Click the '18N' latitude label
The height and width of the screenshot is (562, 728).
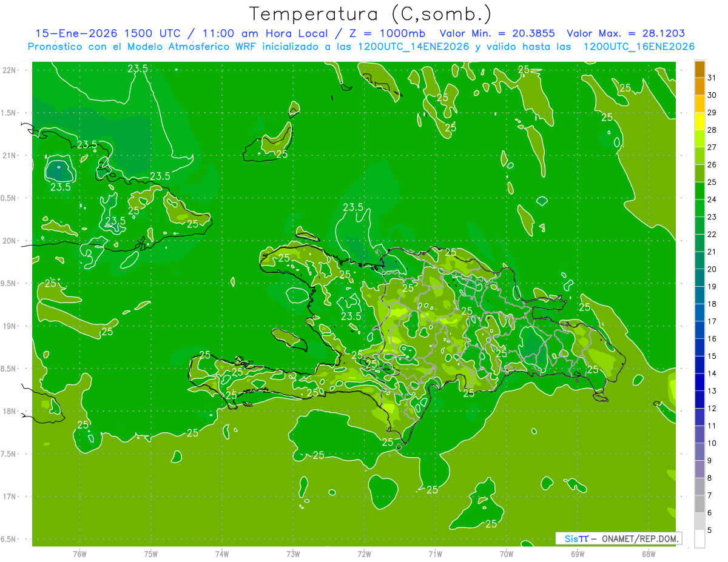(x=10, y=411)
